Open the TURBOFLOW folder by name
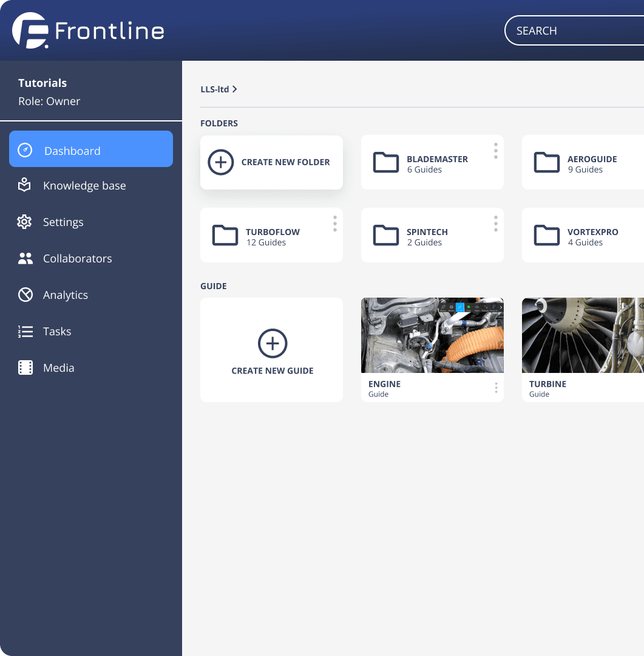Viewport: 644px width, 656px height. point(273,232)
